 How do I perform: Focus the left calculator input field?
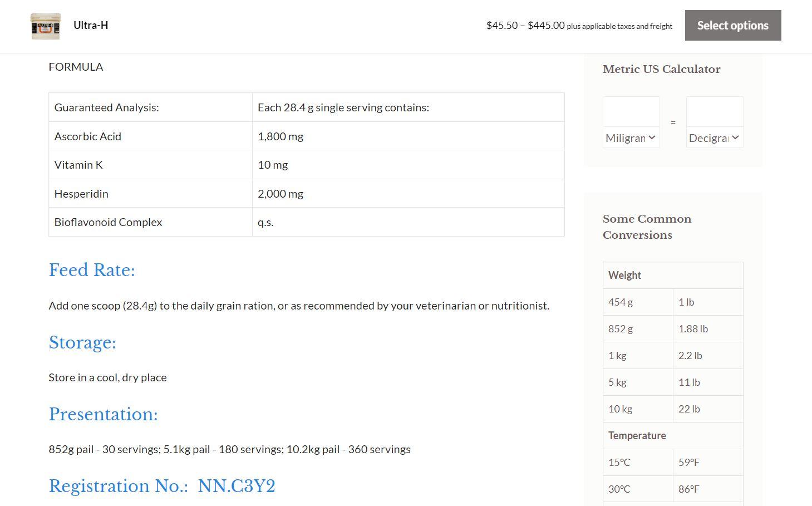point(631,112)
